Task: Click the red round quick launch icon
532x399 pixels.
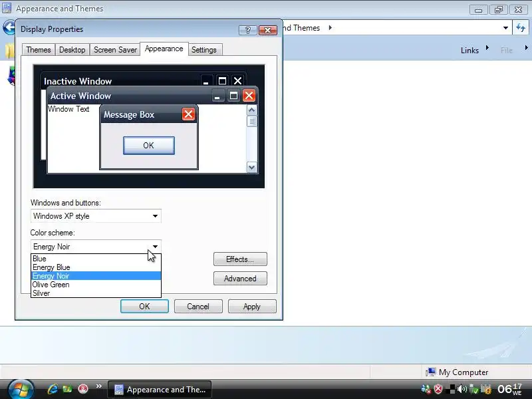Action: point(82,389)
